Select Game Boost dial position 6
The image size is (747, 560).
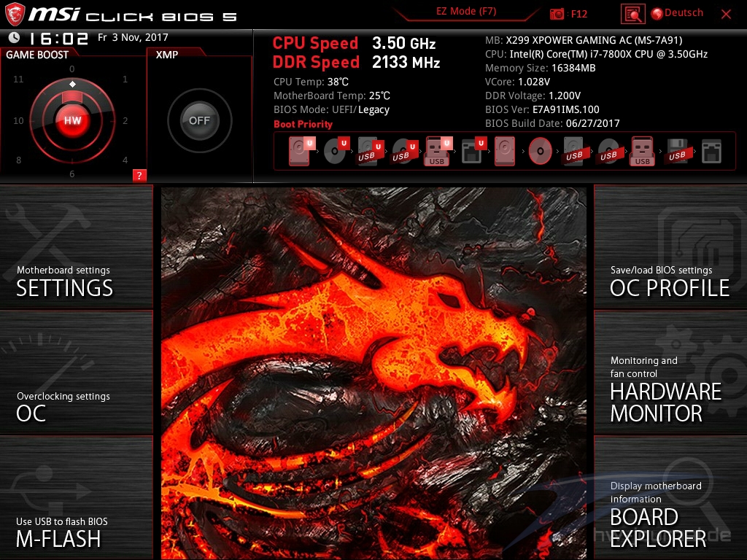(72, 174)
